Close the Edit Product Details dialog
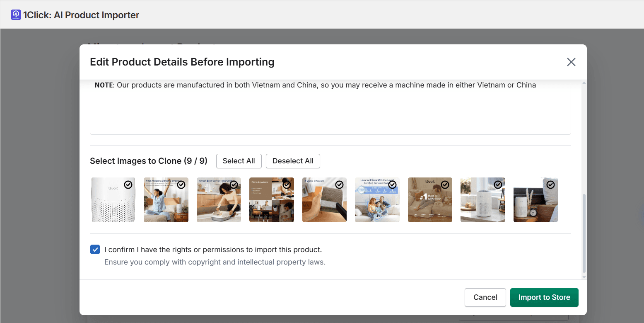Screen dimensions: 644x323 [x=571, y=62]
